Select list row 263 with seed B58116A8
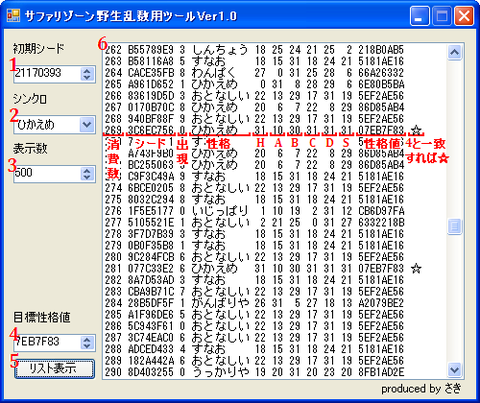 [254, 61]
